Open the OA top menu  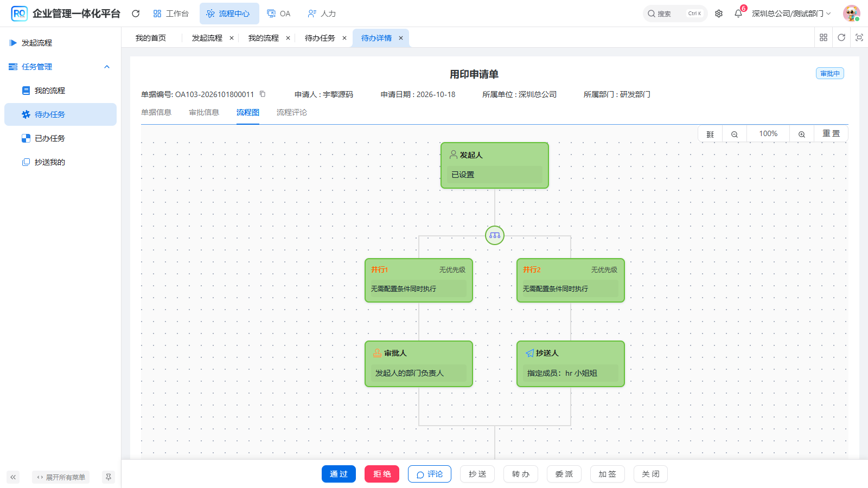click(279, 14)
